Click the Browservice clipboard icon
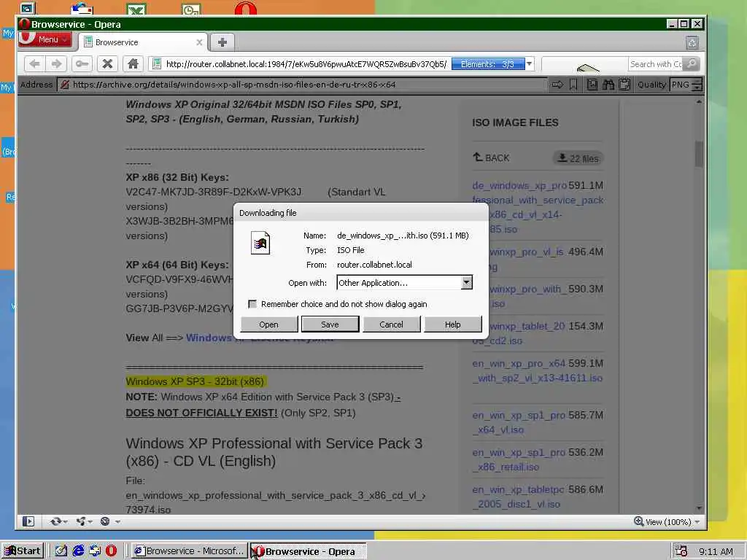This screenshot has height=560, width=747. tap(624, 85)
